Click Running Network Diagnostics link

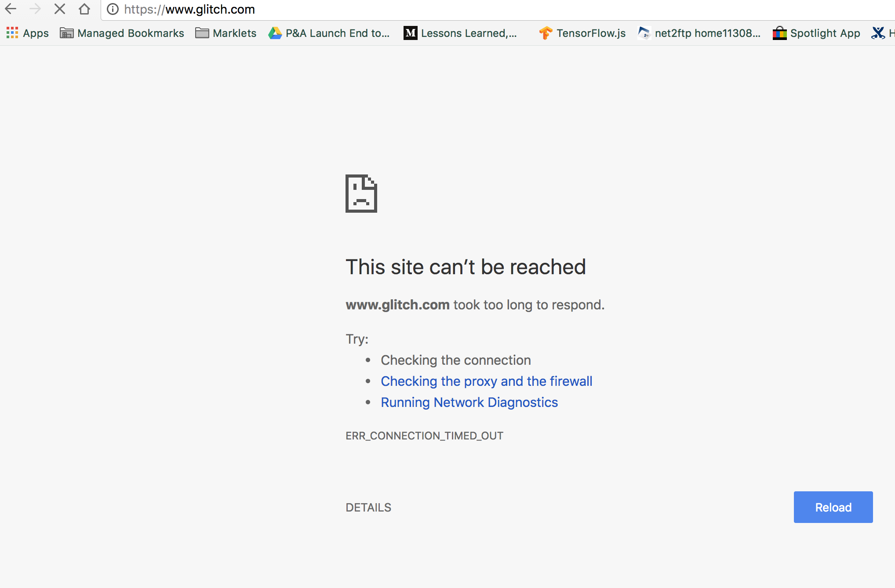(x=469, y=402)
